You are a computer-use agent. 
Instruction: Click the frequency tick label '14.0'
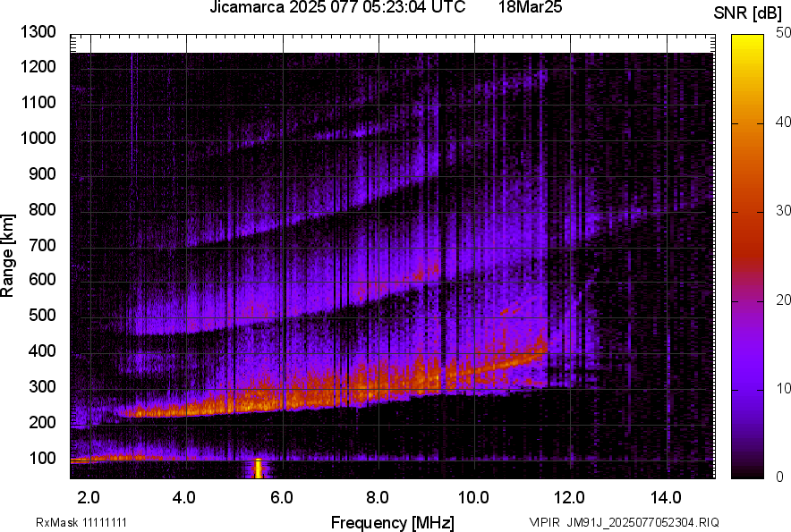[x=666, y=498]
